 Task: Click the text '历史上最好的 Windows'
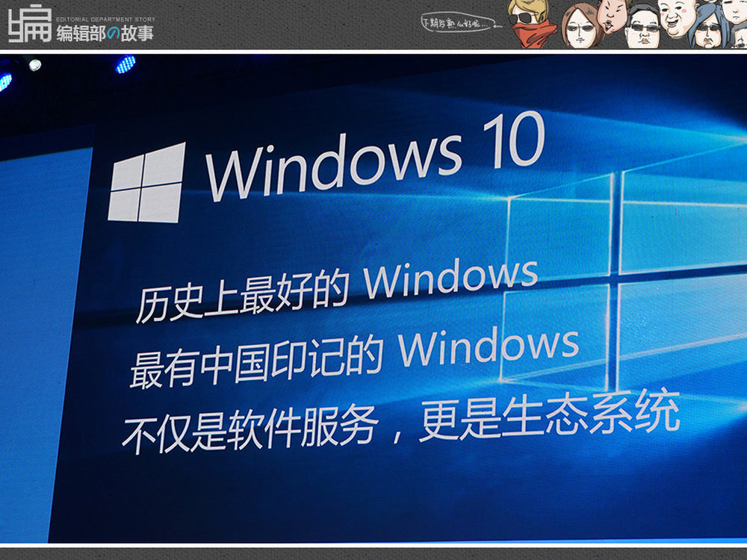(336, 290)
